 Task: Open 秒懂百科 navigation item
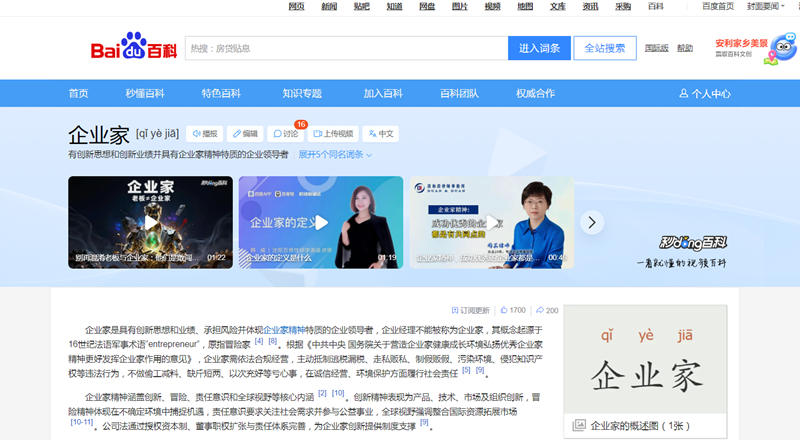(x=145, y=93)
